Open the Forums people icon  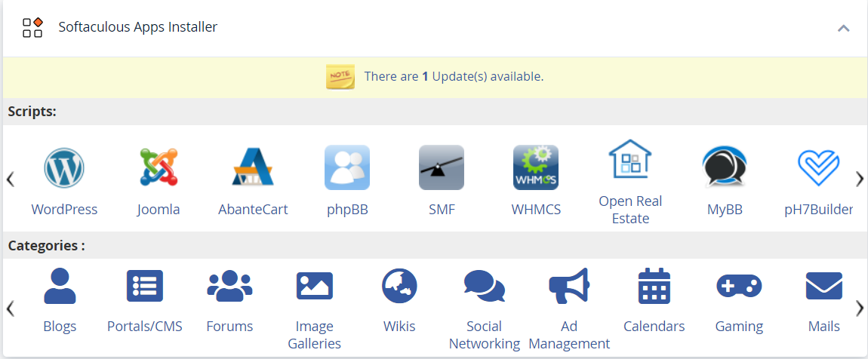pos(229,285)
